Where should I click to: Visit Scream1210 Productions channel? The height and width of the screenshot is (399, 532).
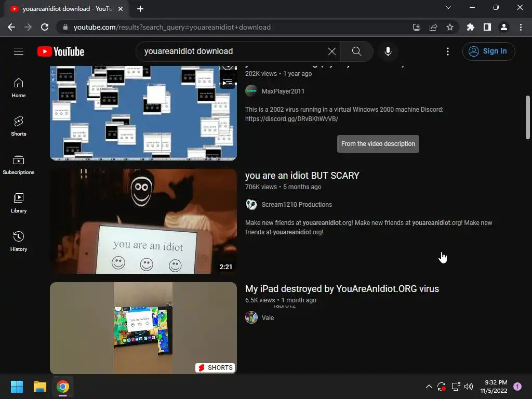(x=297, y=205)
